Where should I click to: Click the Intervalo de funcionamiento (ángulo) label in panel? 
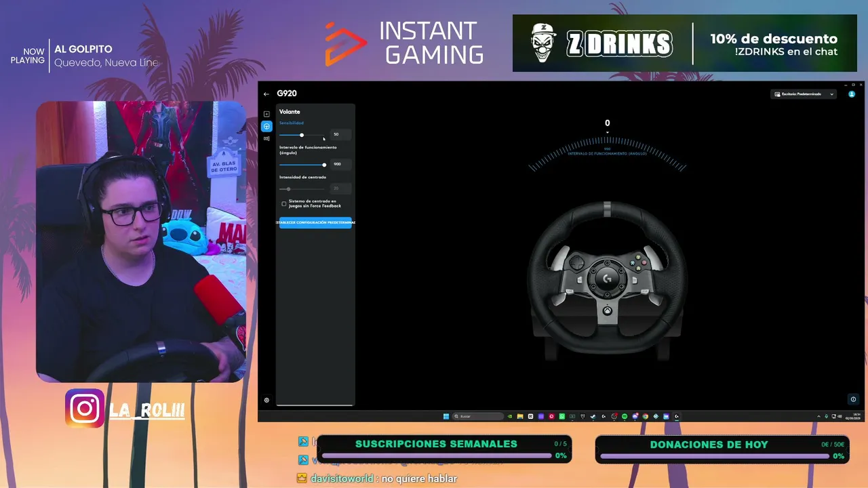point(308,150)
